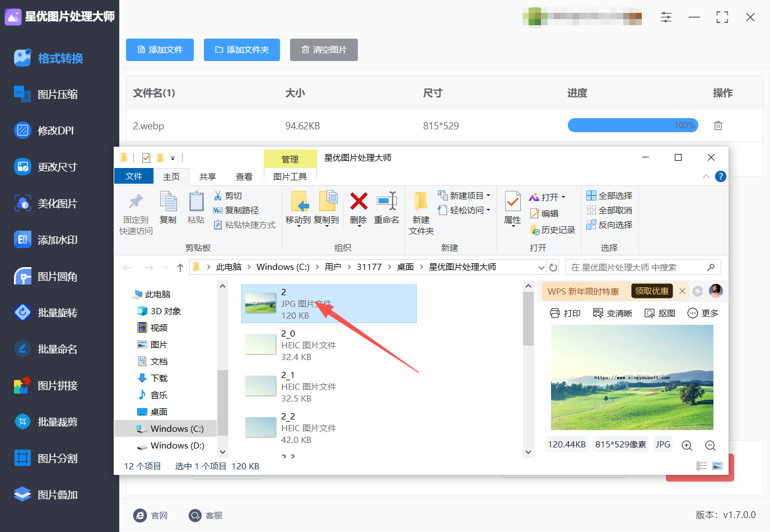The width and height of the screenshot is (770, 532).
Task: Click 重命名 rename in the ribbon
Action: (x=386, y=208)
